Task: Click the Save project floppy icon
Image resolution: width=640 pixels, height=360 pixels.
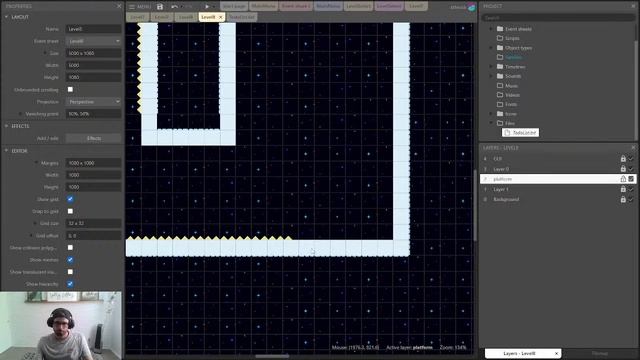Action: pyautogui.click(x=160, y=7)
